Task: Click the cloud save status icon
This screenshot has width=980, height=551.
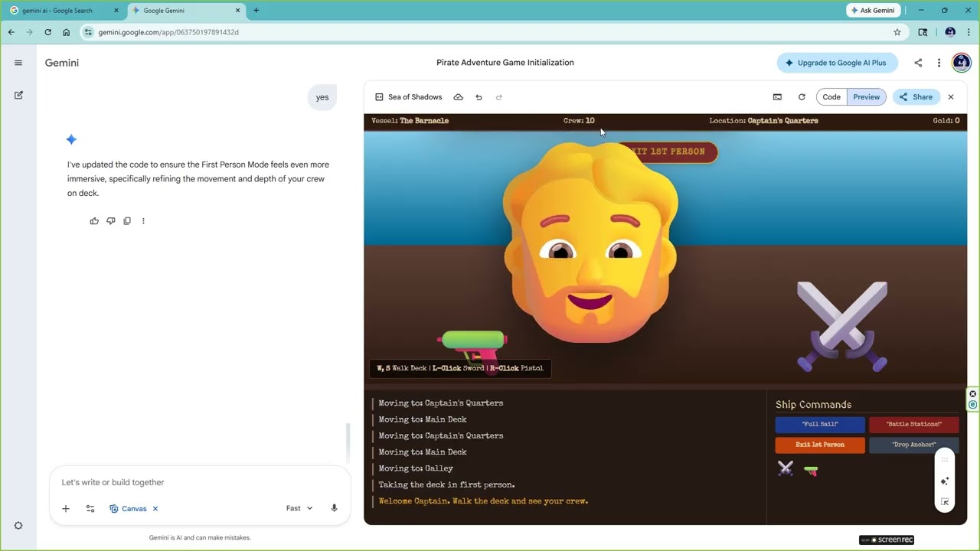Action: [459, 97]
